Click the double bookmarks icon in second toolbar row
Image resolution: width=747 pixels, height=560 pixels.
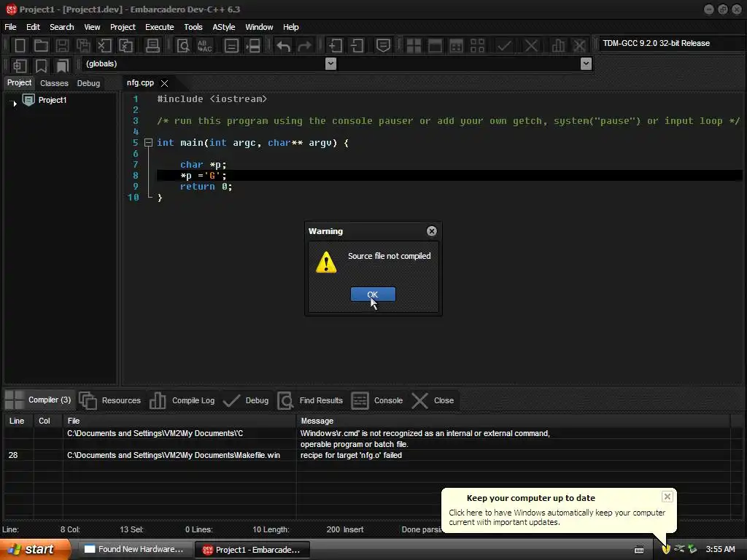(x=62, y=66)
